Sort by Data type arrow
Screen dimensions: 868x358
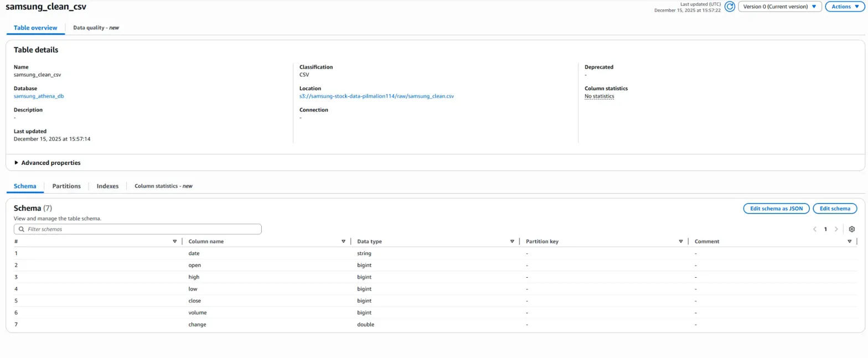[x=512, y=241]
